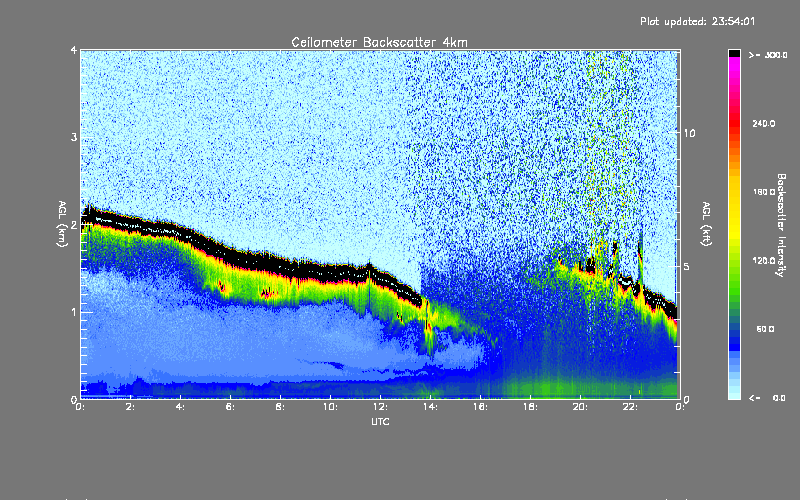Viewport: 800px width, 500px height.
Task: Click the 1 label on the AGL (km) axis
Action: coord(74,312)
